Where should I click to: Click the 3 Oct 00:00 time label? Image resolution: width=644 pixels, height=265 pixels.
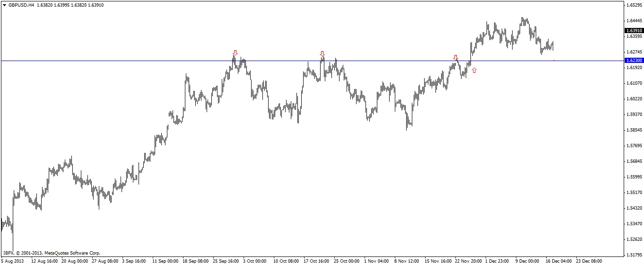(x=255, y=261)
